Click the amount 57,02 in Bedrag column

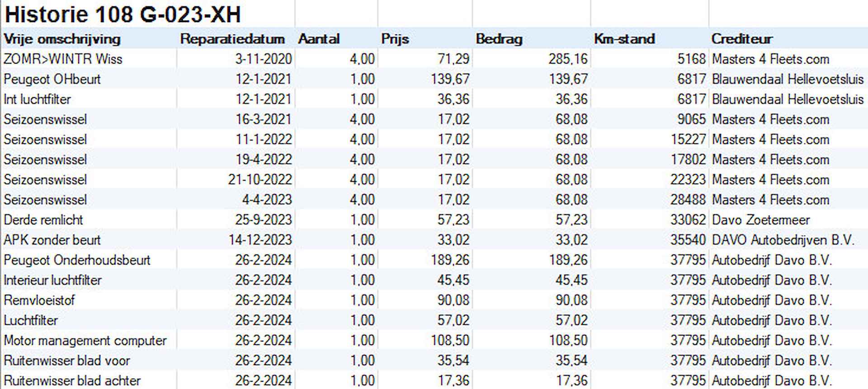571,320
